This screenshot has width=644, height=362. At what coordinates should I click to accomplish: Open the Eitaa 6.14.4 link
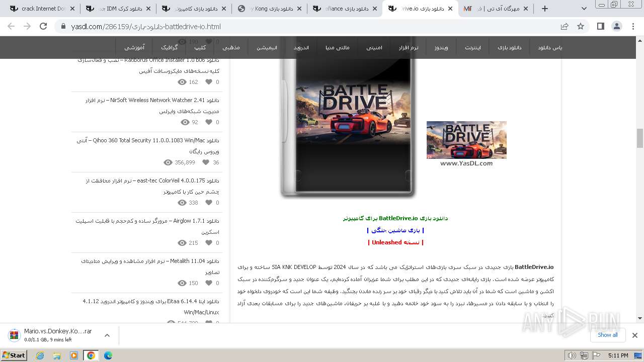pyautogui.click(x=151, y=307)
